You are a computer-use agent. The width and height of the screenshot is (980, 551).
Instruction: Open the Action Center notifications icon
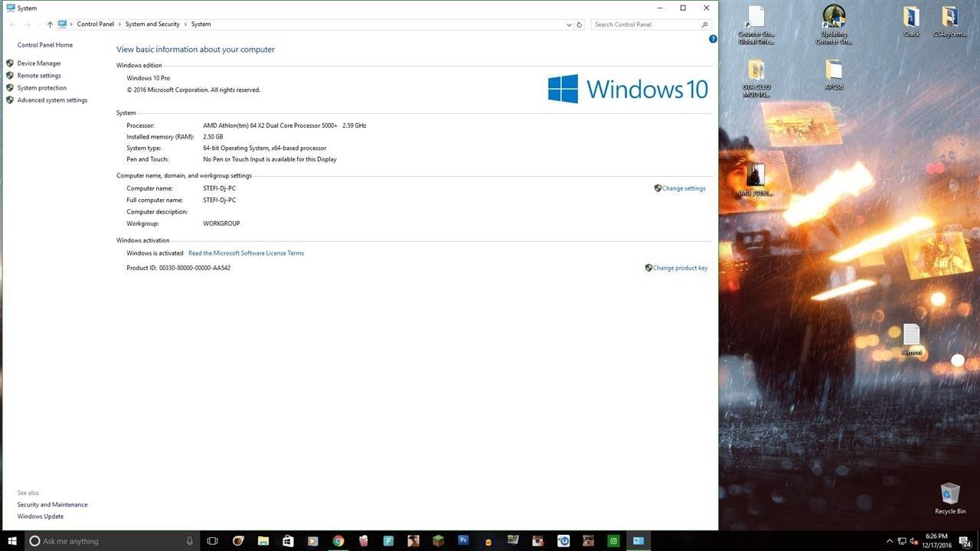click(x=966, y=541)
